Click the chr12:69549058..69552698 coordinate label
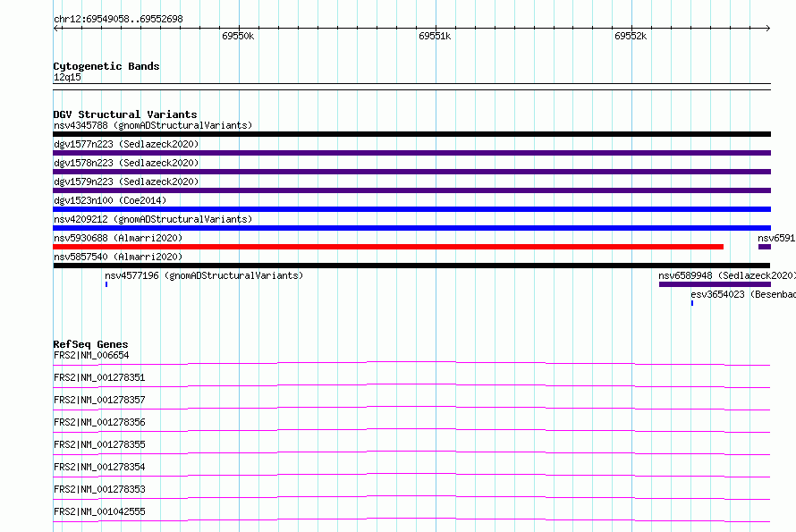 pyautogui.click(x=118, y=19)
